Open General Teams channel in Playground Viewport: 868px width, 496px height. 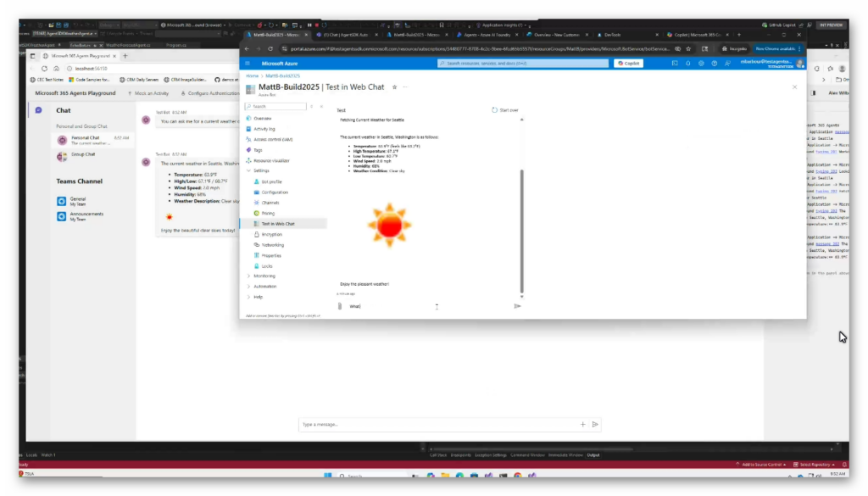tap(77, 201)
